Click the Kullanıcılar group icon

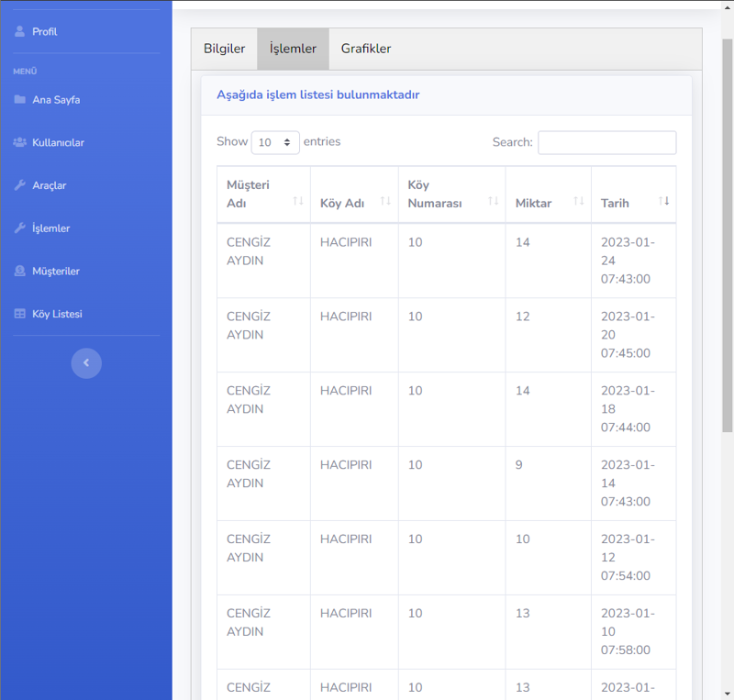20,143
